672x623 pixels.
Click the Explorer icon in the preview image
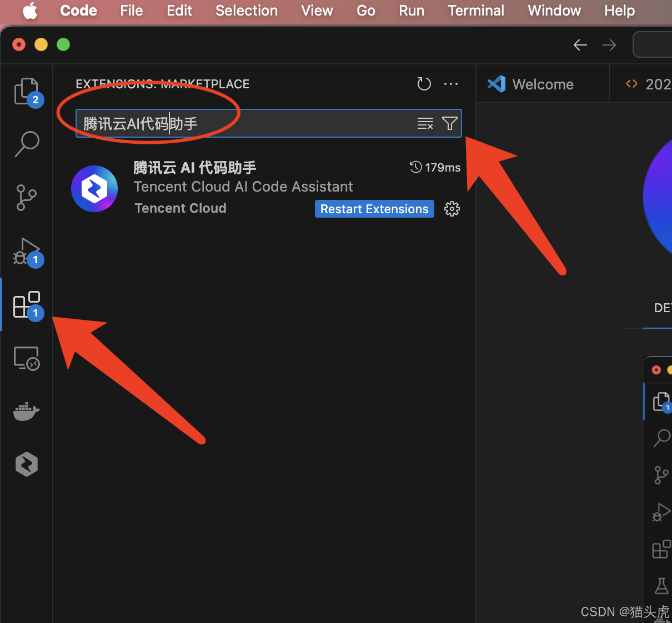[661, 401]
